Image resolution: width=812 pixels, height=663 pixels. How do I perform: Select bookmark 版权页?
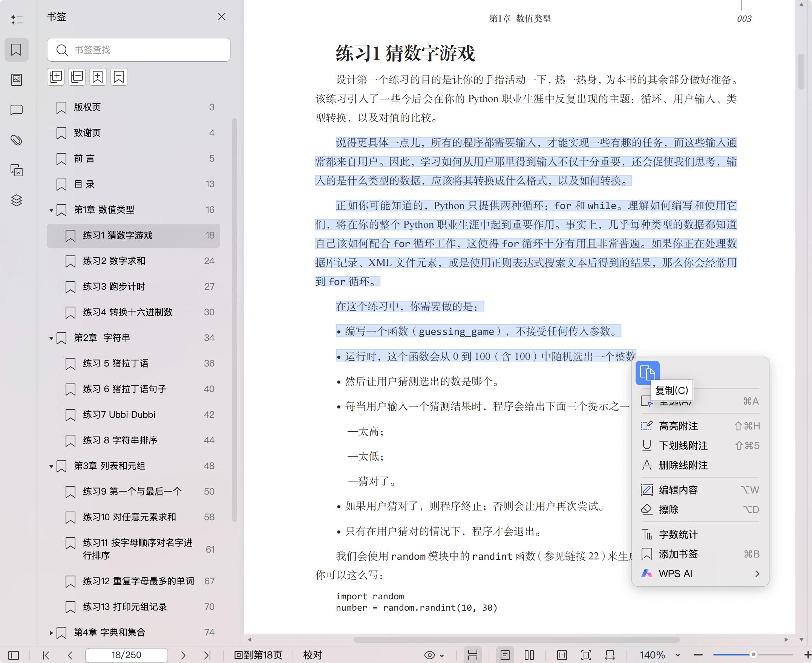coord(133,107)
